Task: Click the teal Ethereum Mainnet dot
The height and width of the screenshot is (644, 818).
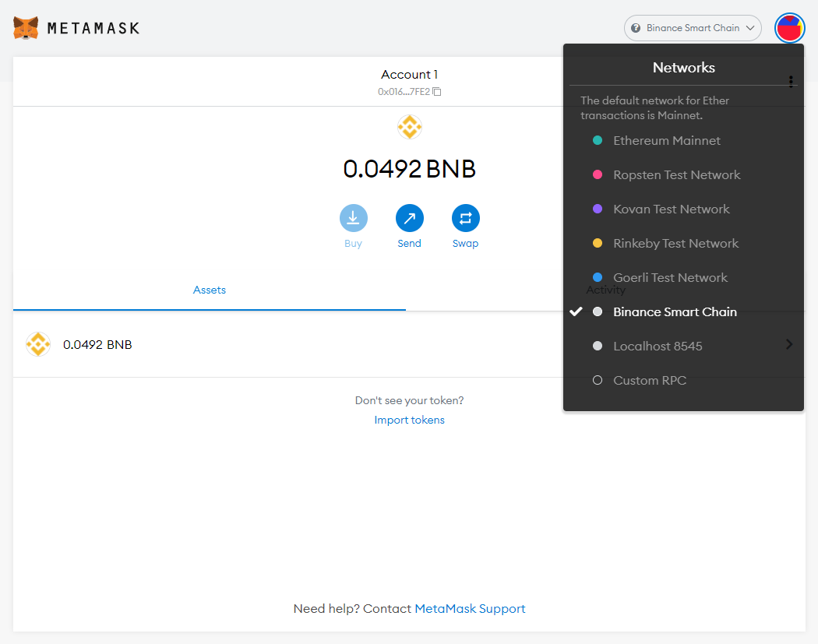Action: (x=598, y=140)
